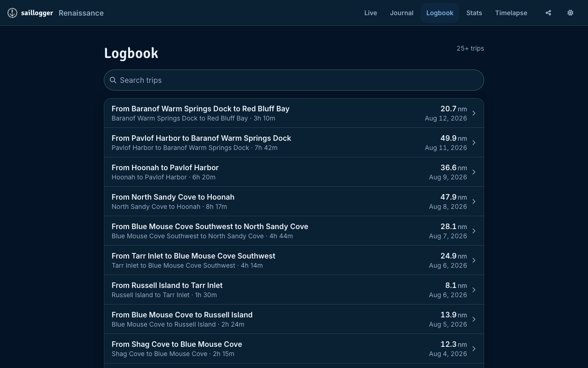This screenshot has width=588, height=368.
Task: Expand chevron for Russell Island to Tarr Inlet
Action: [x=474, y=290]
